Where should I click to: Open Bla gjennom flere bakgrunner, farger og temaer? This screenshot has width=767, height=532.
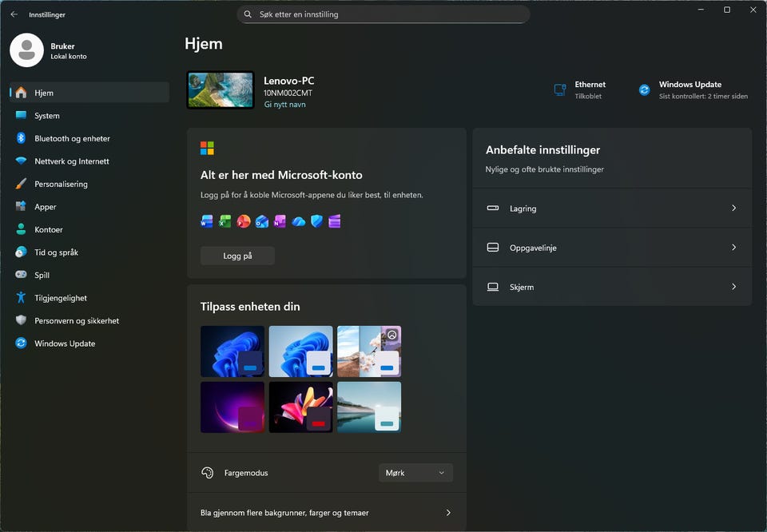coord(327,513)
